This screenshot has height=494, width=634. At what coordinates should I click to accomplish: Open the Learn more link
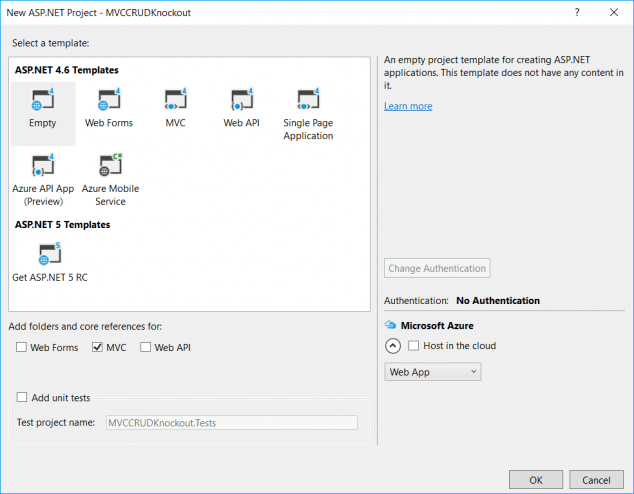tap(408, 106)
